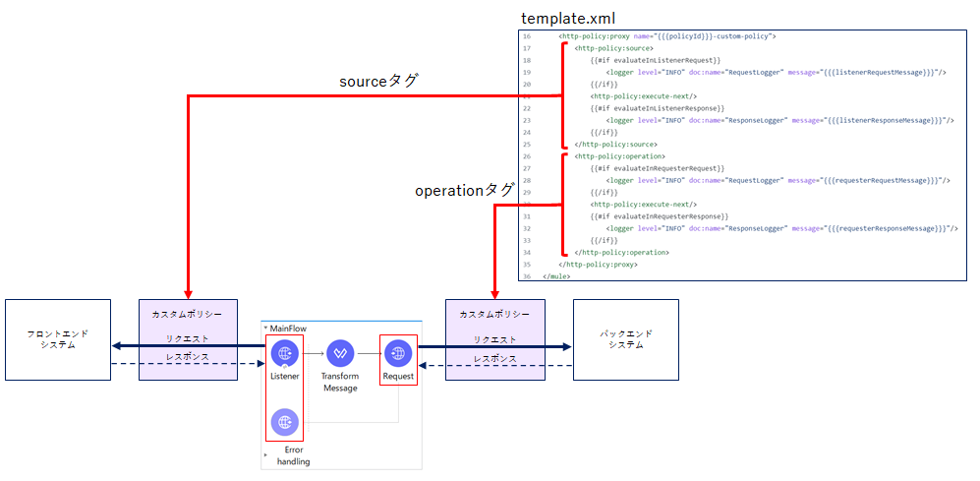Click the template.xml file title
The height and width of the screenshot is (481, 980).
tap(567, 19)
